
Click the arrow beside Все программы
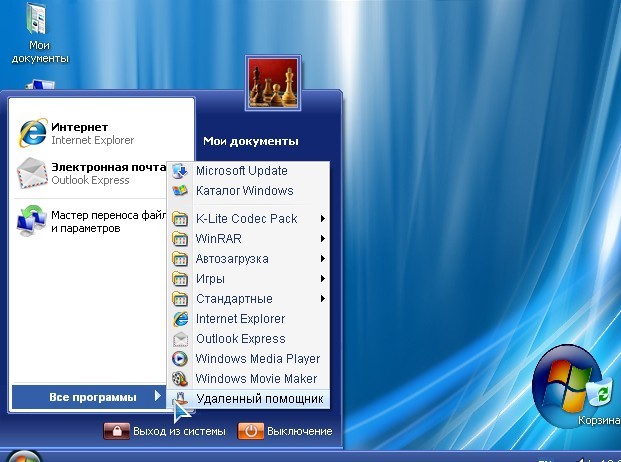coord(158,396)
